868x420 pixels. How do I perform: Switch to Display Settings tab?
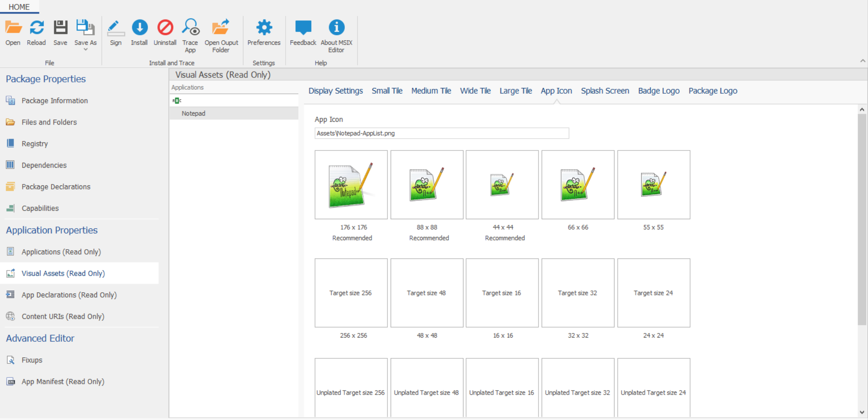335,91
